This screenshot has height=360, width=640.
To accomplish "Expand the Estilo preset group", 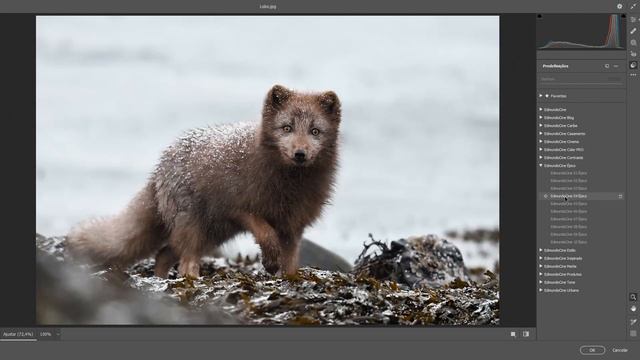I will coord(541,250).
